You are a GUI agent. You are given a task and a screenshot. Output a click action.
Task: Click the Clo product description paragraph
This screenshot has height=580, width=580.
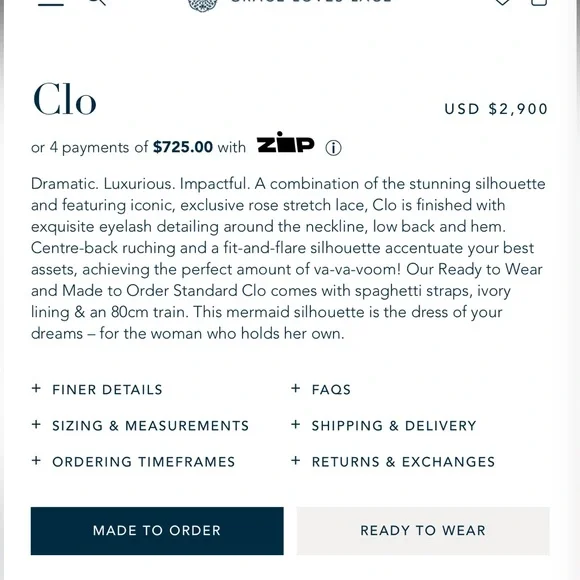pyautogui.click(x=288, y=259)
